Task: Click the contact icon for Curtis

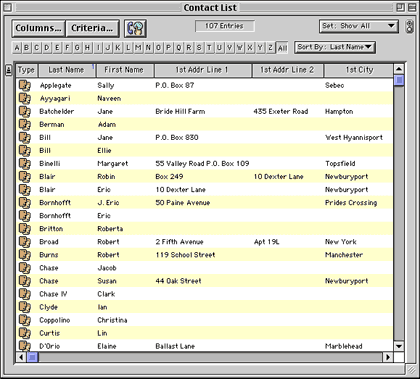Action: click(x=25, y=333)
